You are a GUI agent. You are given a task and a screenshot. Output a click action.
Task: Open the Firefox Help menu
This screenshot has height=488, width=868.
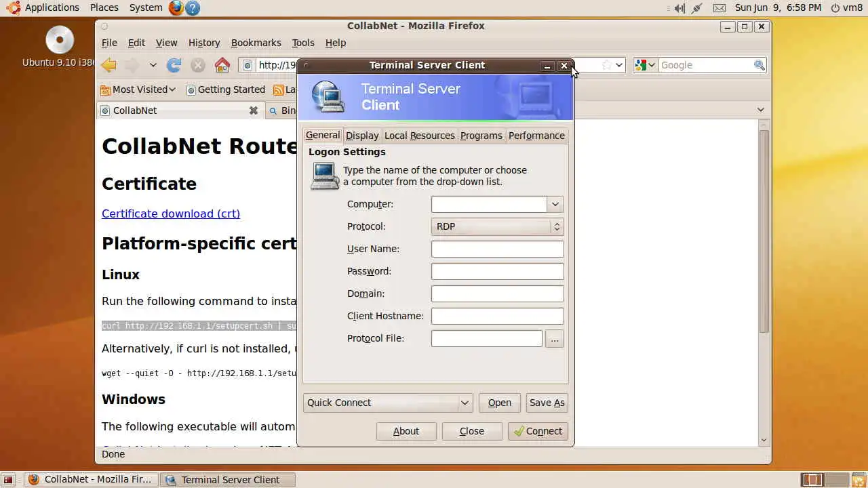(336, 43)
